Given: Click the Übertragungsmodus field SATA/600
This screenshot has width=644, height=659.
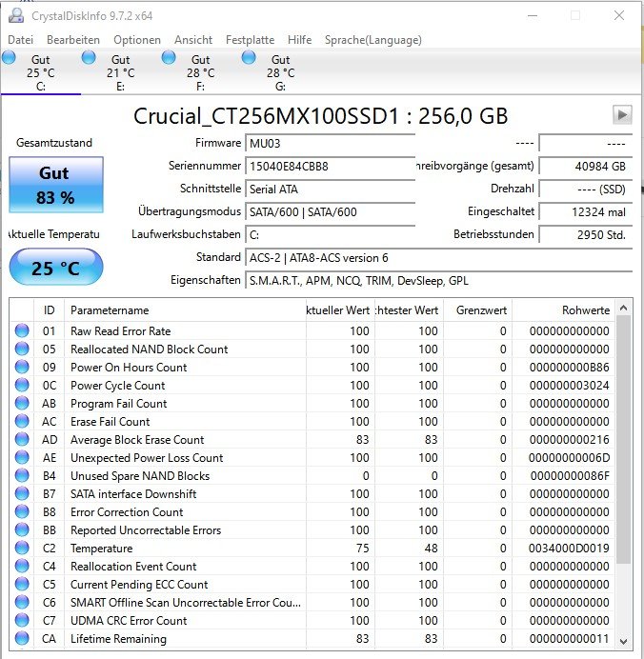Looking at the screenshot, I should click(330, 211).
